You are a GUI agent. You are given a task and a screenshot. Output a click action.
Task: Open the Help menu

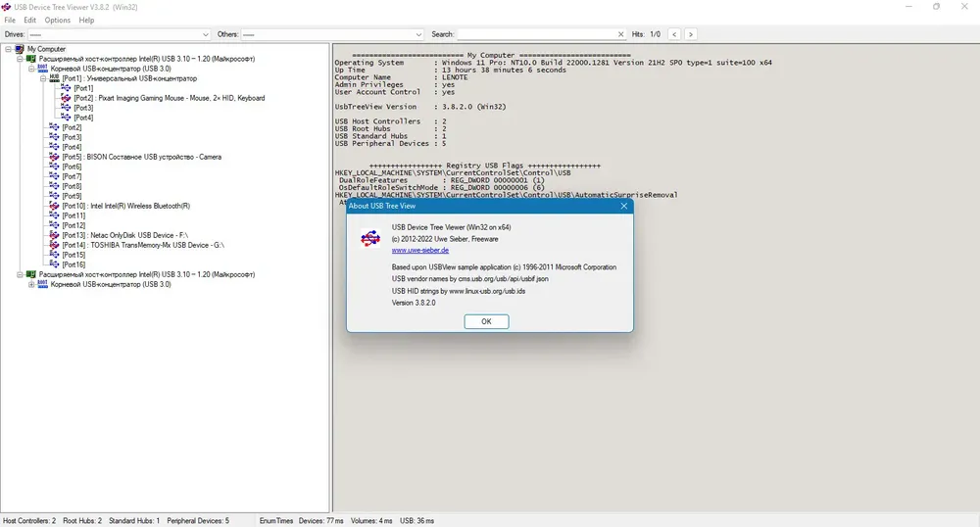(86, 20)
